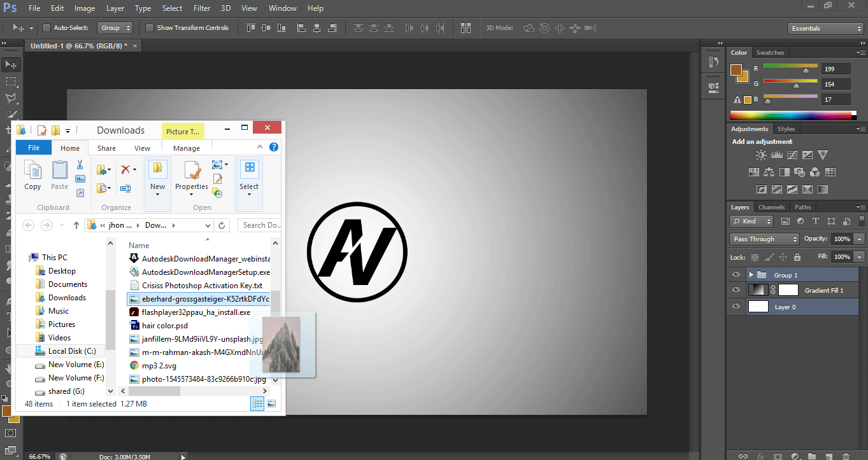
Task: Check Show Transform Controls option
Action: (150, 28)
